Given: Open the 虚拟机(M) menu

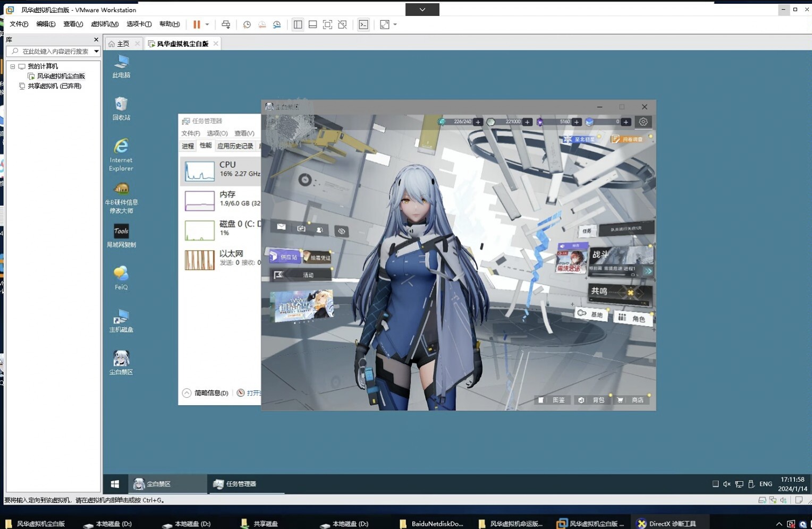Looking at the screenshot, I should [x=105, y=24].
